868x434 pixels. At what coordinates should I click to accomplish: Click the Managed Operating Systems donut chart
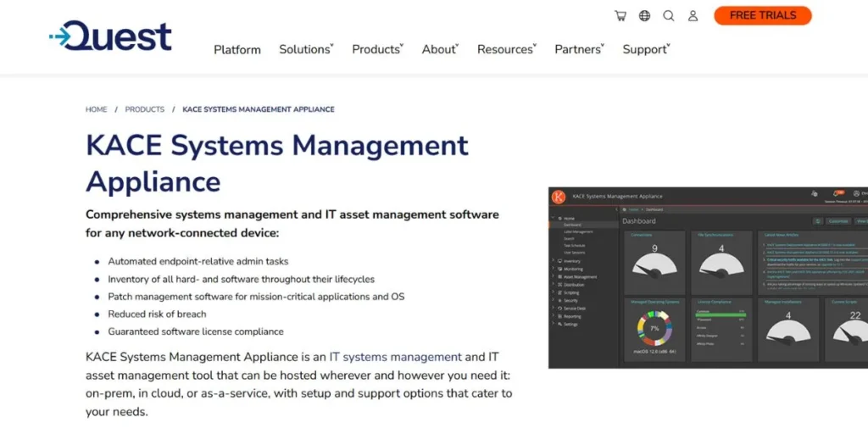click(655, 328)
